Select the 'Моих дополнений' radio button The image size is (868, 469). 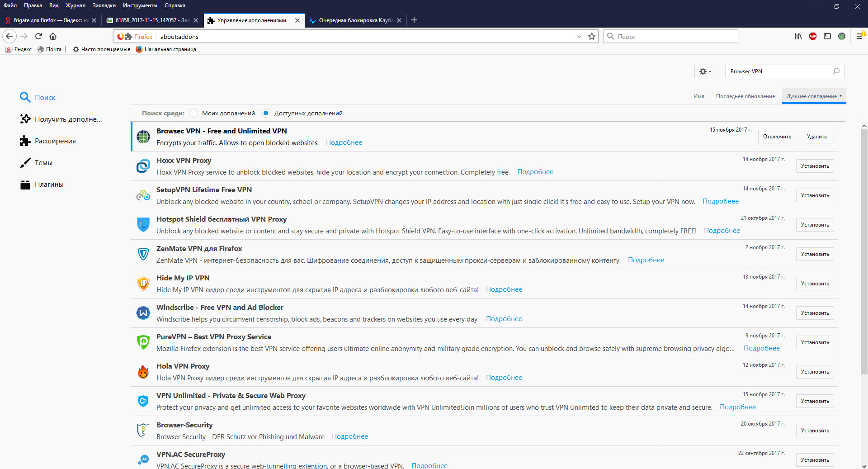pos(193,113)
